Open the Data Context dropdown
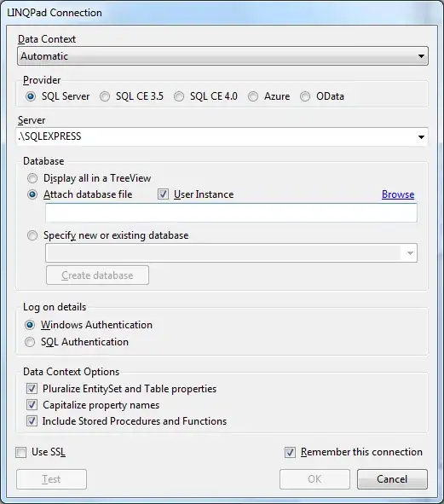The width and height of the screenshot is (444, 504). [222, 56]
